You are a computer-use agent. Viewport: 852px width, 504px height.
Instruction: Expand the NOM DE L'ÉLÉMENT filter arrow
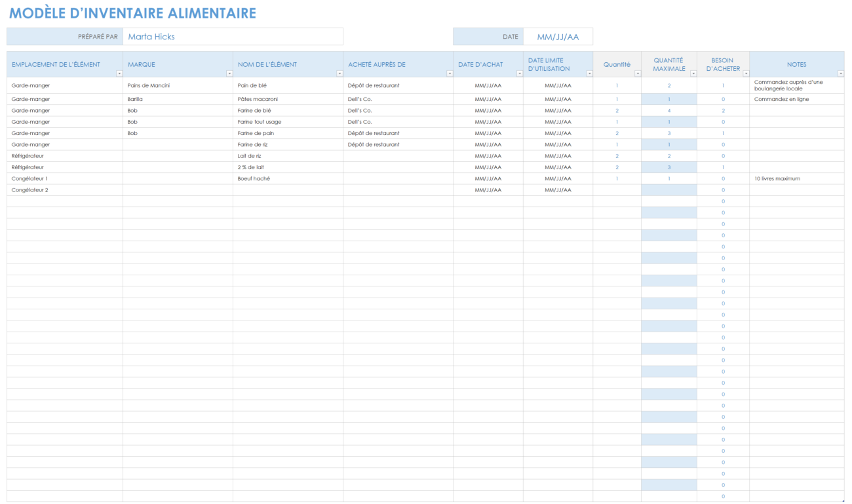(x=339, y=73)
